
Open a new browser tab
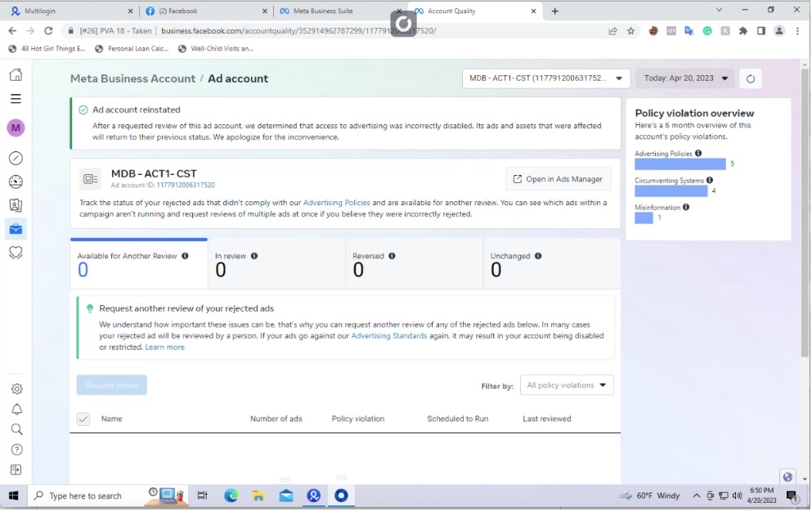click(554, 11)
